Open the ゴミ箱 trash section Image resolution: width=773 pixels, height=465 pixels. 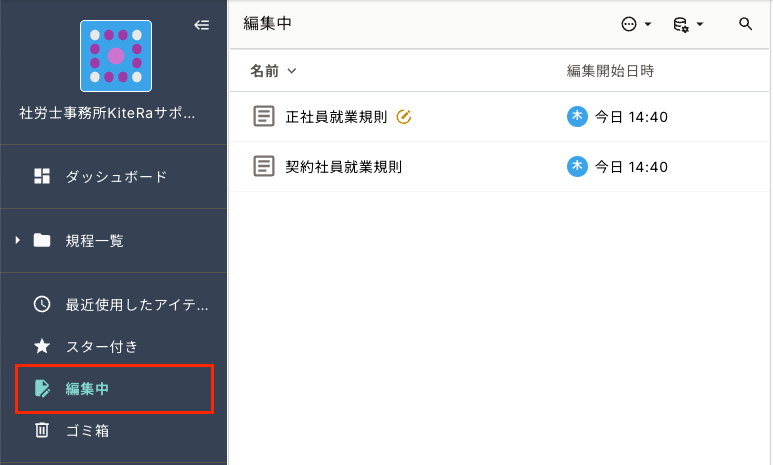coord(87,431)
